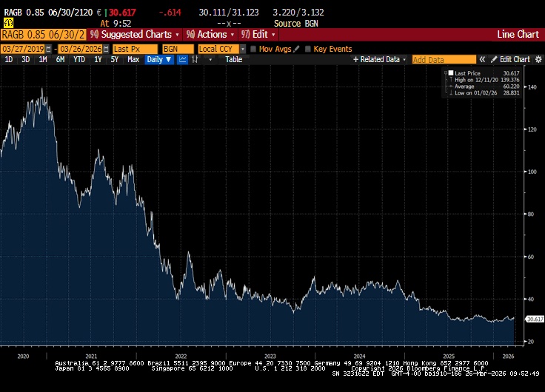
Task: Click the 100 y-axis label
Action: pyautogui.click(x=532, y=172)
